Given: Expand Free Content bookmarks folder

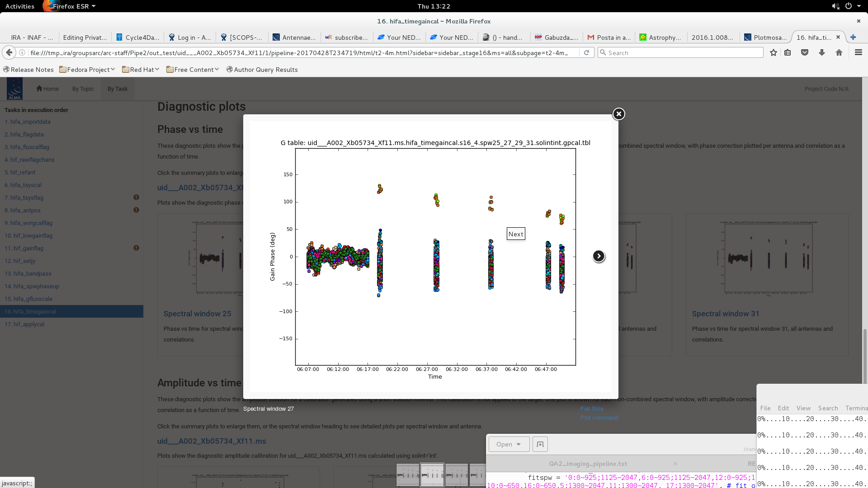Looking at the screenshot, I should click(x=193, y=70).
